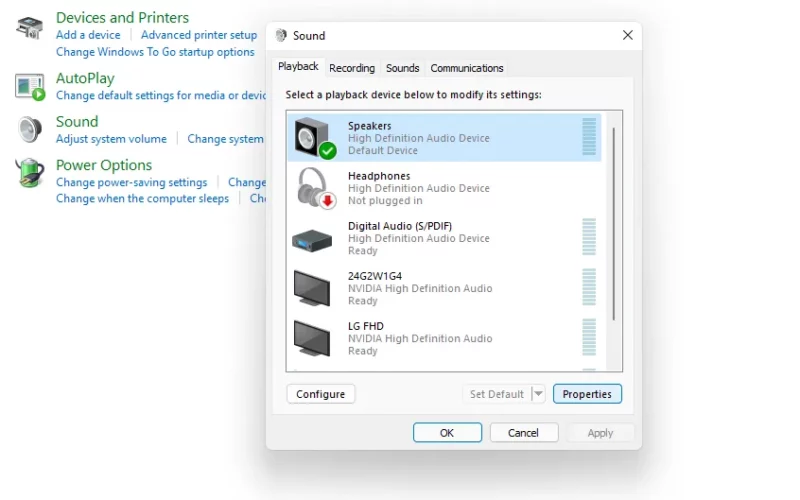Click the level meter beside LG FHD
This screenshot has height=500, width=800.
point(589,337)
